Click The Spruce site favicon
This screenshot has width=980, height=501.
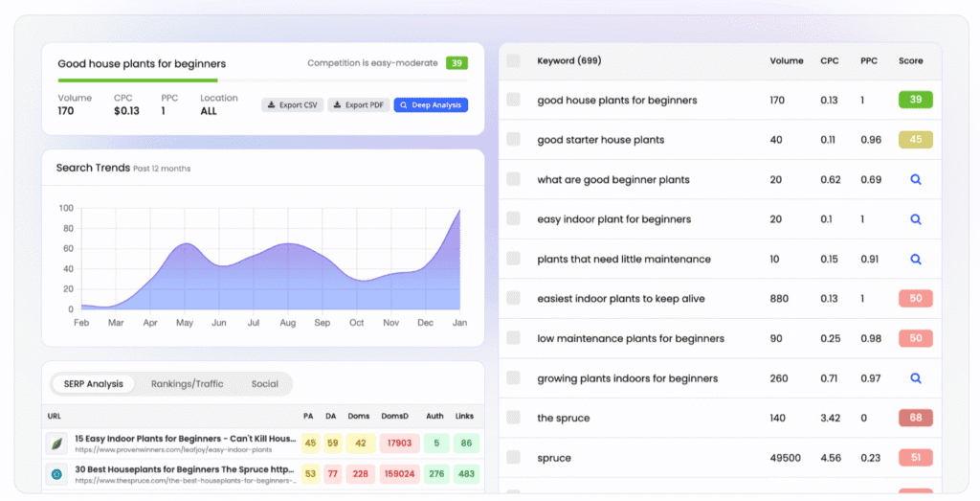[56, 473]
